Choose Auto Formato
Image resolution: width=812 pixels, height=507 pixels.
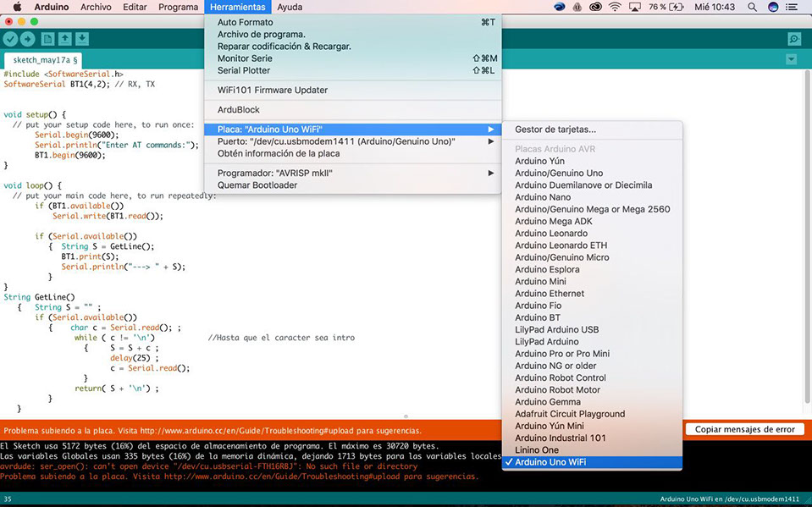(353, 22)
